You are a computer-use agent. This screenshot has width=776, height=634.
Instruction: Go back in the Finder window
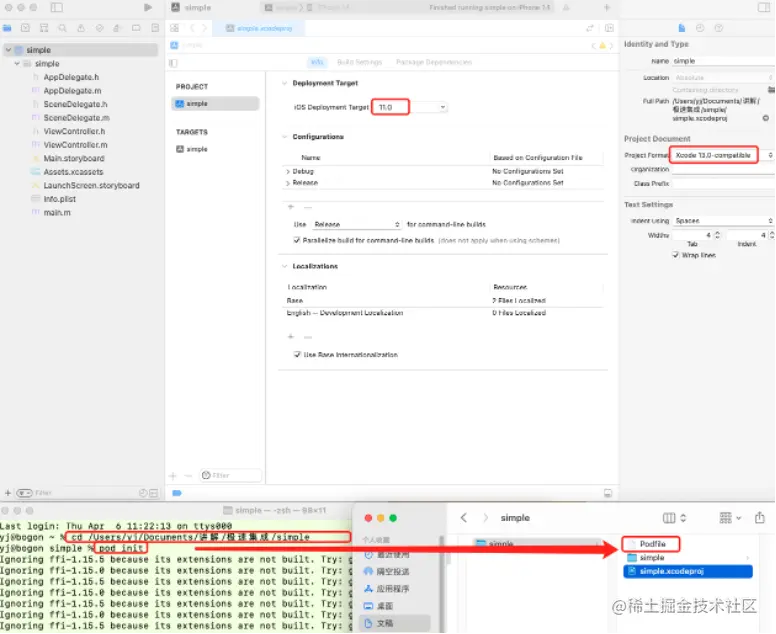[x=463, y=518]
